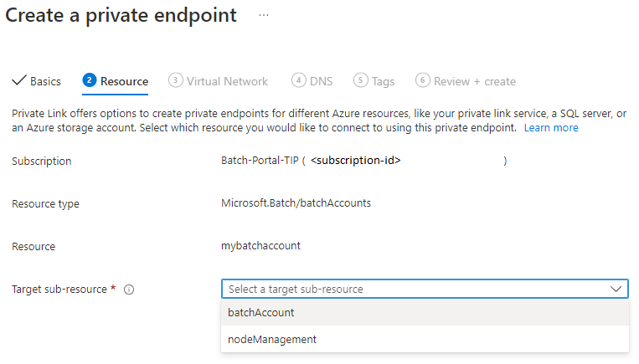Show info tooltip for Target sub-resource
Image resolution: width=639 pixels, height=364 pixels.
pyautogui.click(x=129, y=290)
